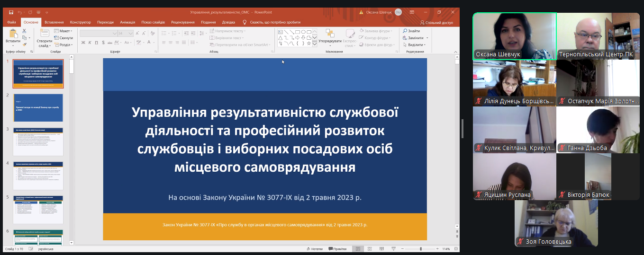Click fit slide to window icon
The image size is (644, 255).
pyautogui.click(x=455, y=249)
